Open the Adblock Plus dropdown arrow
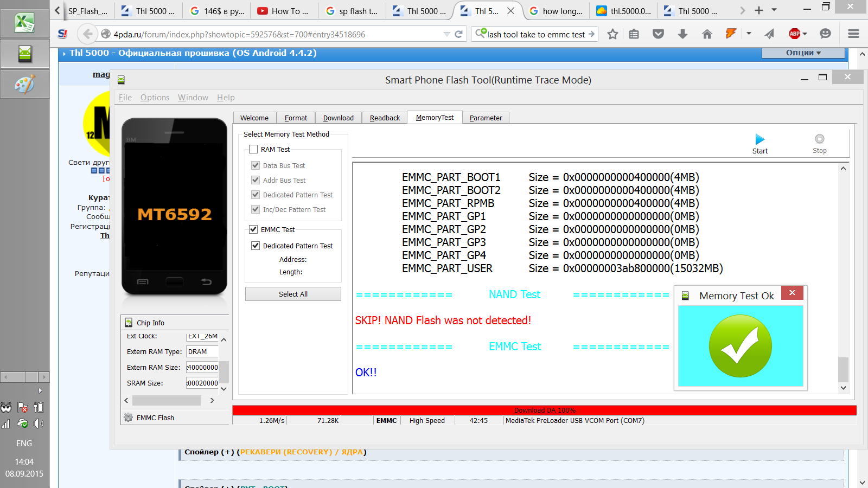 pyautogui.click(x=805, y=34)
